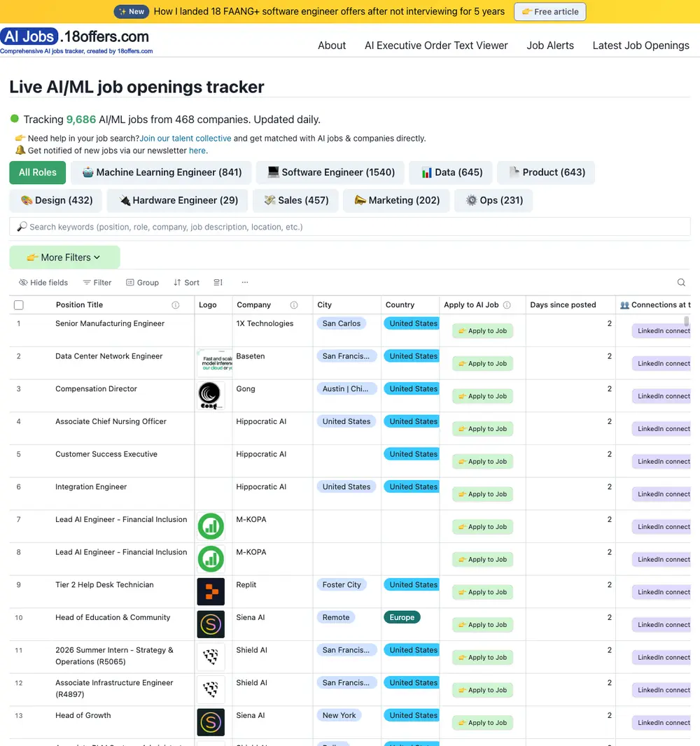Apply to Senior Manufacturing Engineer job
This screenshot has height=746, width=700.
(x=482, y=330)
